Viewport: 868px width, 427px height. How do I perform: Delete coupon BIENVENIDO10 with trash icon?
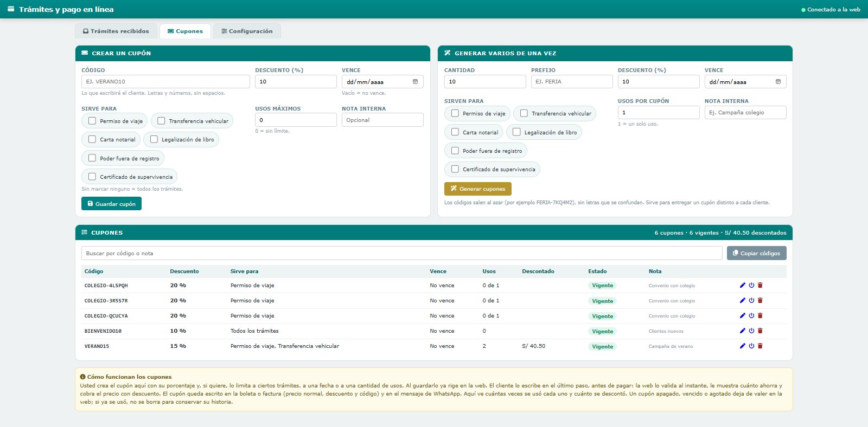coord(760,331)
